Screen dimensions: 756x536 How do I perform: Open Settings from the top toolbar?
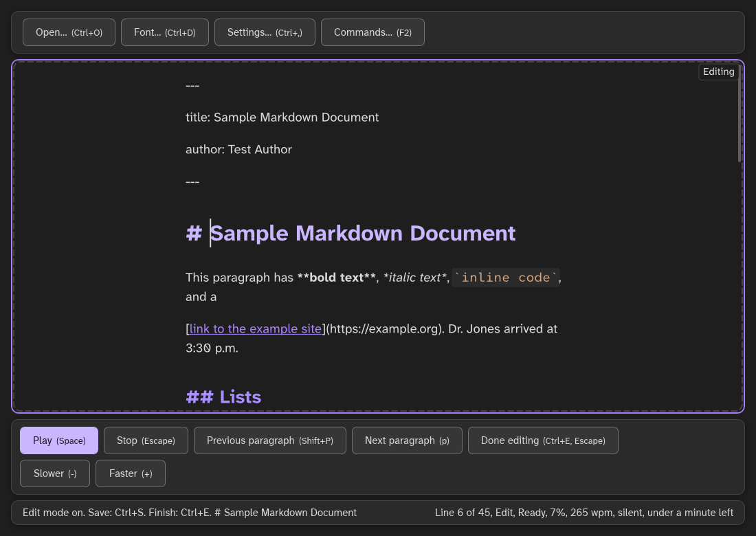(265, 32)
